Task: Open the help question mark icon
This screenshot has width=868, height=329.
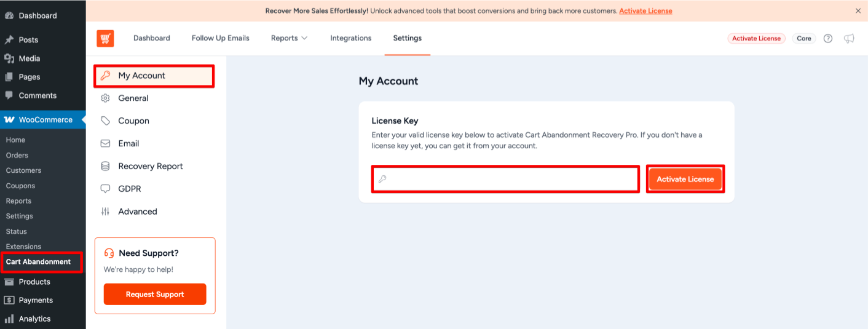Action: pyautogui.click(x=828, y=38)
